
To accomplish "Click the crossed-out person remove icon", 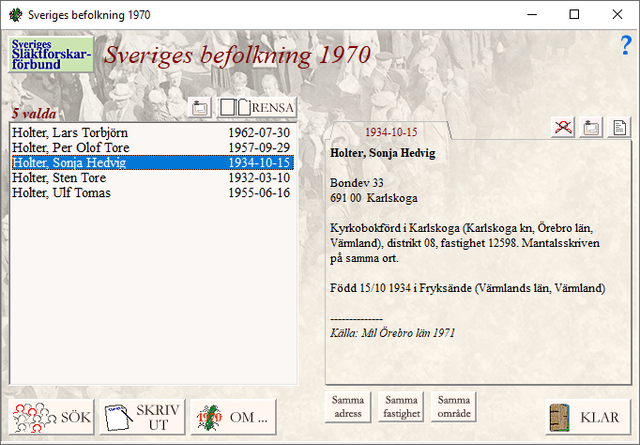I will pyautogui.click(x=563, y=127).
